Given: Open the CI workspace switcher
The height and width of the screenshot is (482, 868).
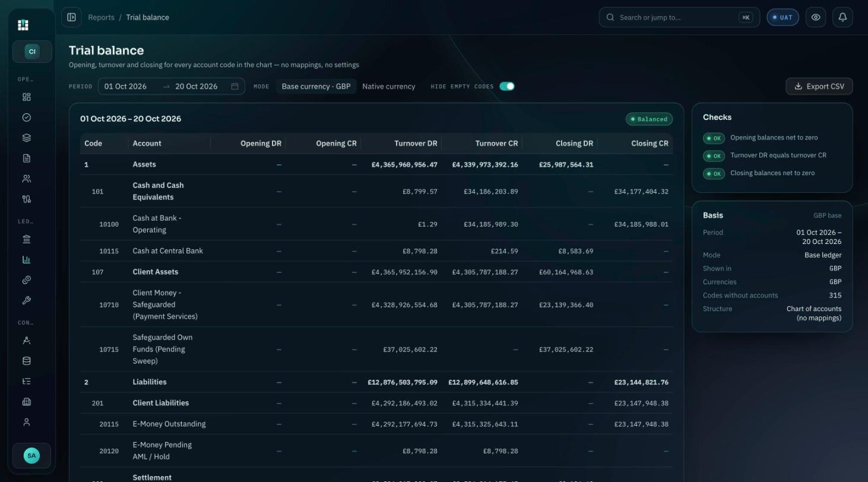Looking at the screenshot, I should (x=32, y=52).
